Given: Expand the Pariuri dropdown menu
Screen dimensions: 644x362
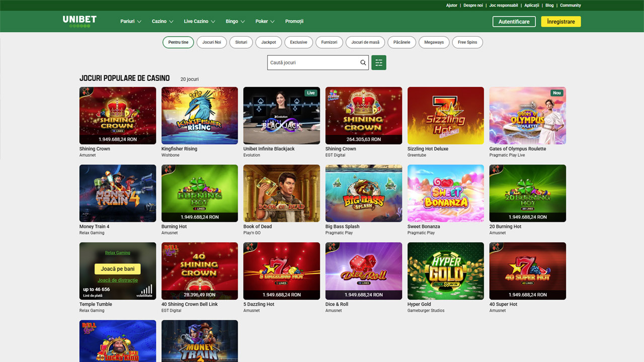Looking at the screenshot, I should click(131, 22).
